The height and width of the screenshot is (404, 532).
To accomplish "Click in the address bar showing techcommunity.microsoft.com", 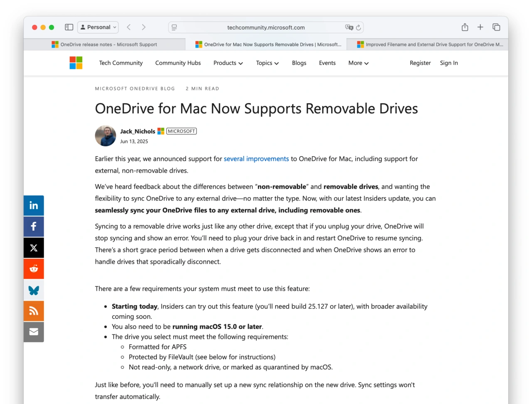I will [x=266, y=27].
